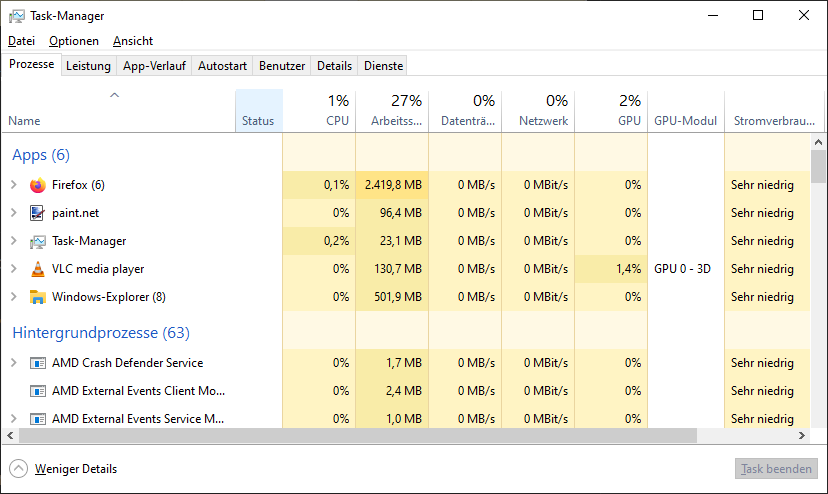
Task: Click the Windows-Explorer folder icon
Action: coord(37,297)
